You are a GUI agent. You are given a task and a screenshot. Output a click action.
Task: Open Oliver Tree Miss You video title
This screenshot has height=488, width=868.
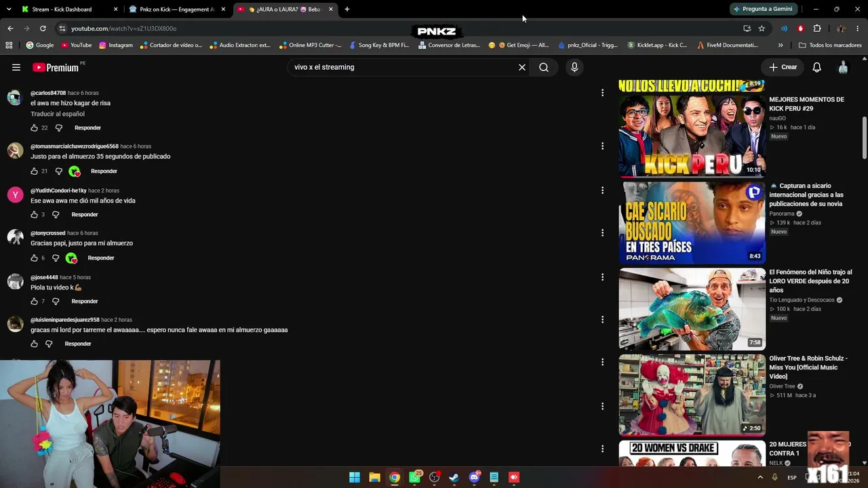pyautogui.click(x=808, y=367)
